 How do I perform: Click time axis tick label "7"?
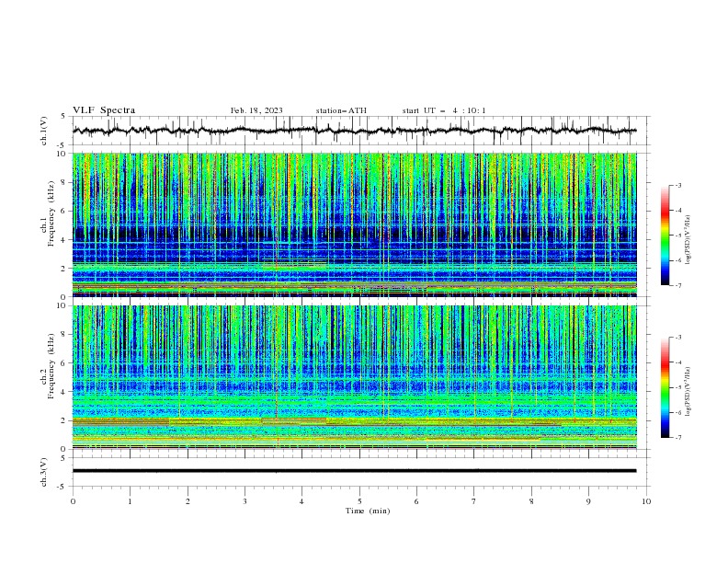pyautogui.click(x=474, y=501)
